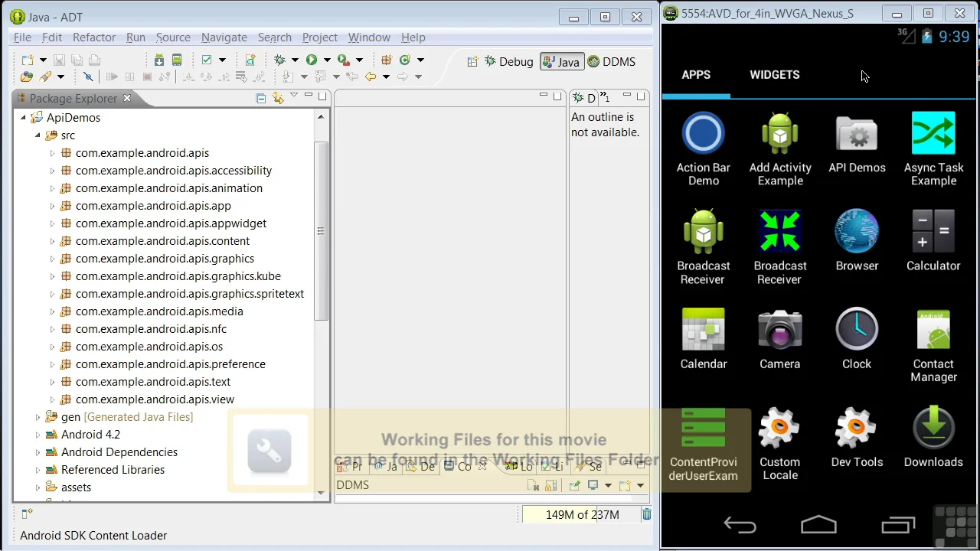Select the Java perspective button

[561, 62]
